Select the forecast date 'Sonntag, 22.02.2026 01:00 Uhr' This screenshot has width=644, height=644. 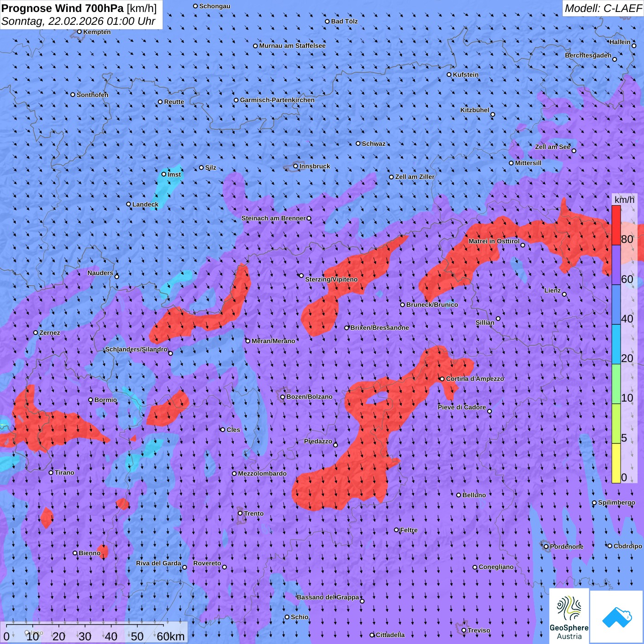click(x=78, y=21)
